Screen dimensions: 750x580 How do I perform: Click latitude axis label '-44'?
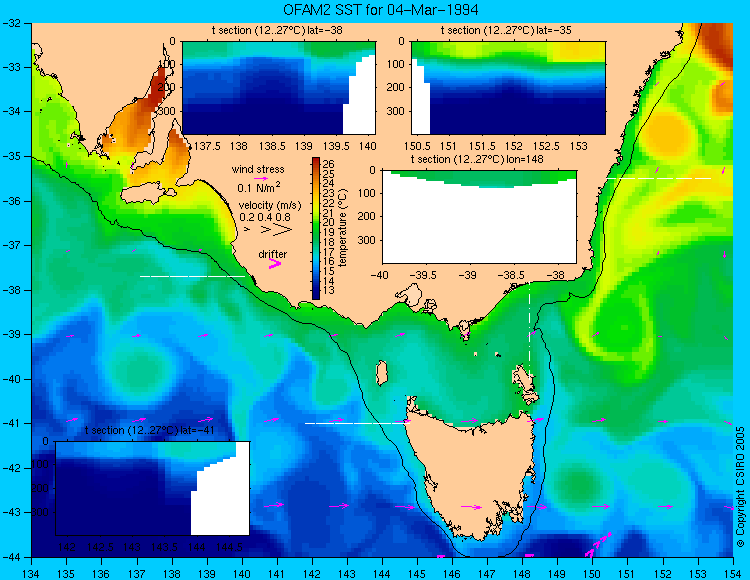11,557
